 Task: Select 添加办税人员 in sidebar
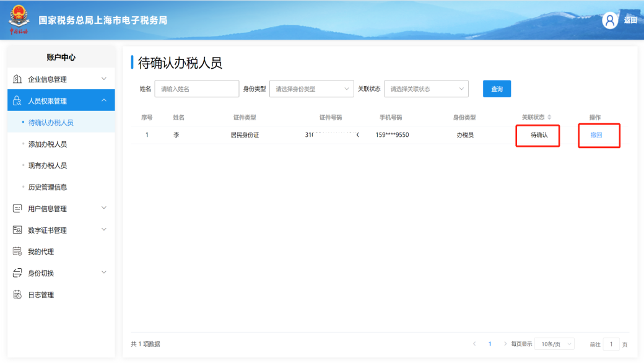click(48, 144)
